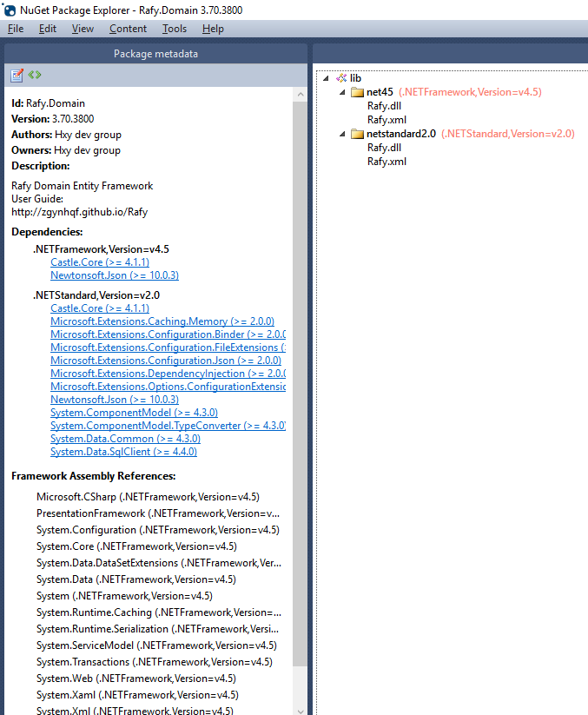
Task: Open the View menu
Action: click(83, 29)
